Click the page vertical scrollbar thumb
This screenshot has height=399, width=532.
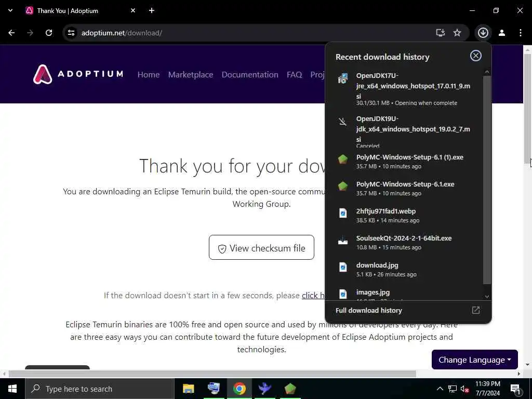527,108
